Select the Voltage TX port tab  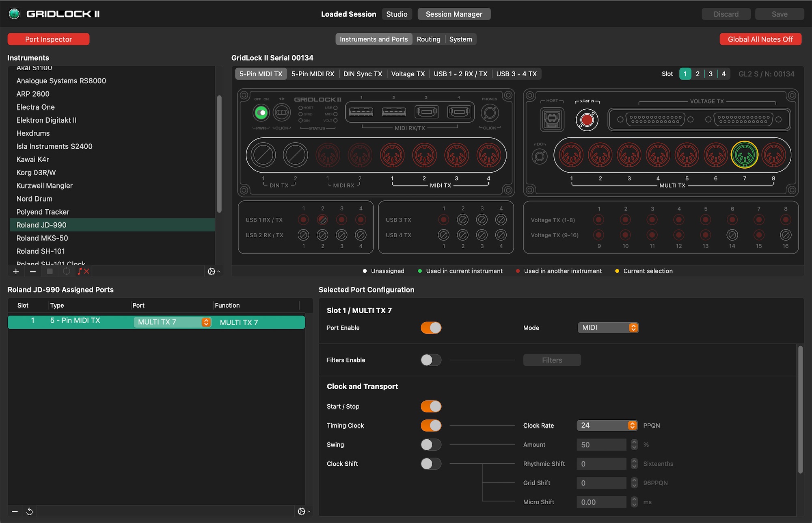408,74
